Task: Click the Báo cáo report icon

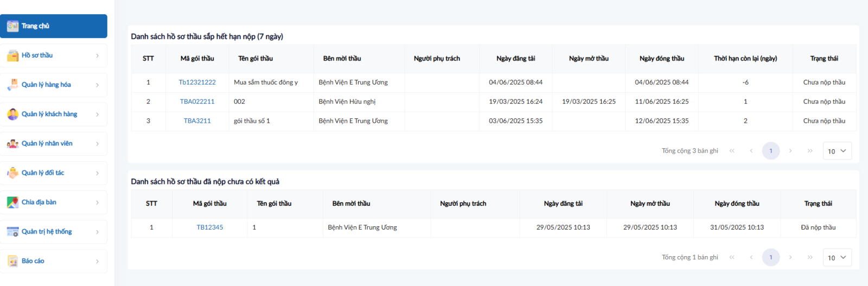Action: point(12,261)
